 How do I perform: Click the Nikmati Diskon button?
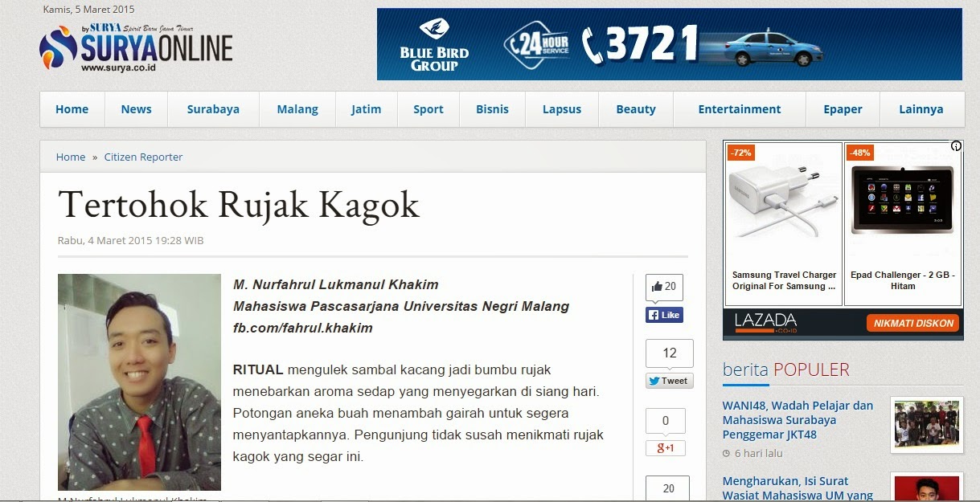(x=914, y=323)
